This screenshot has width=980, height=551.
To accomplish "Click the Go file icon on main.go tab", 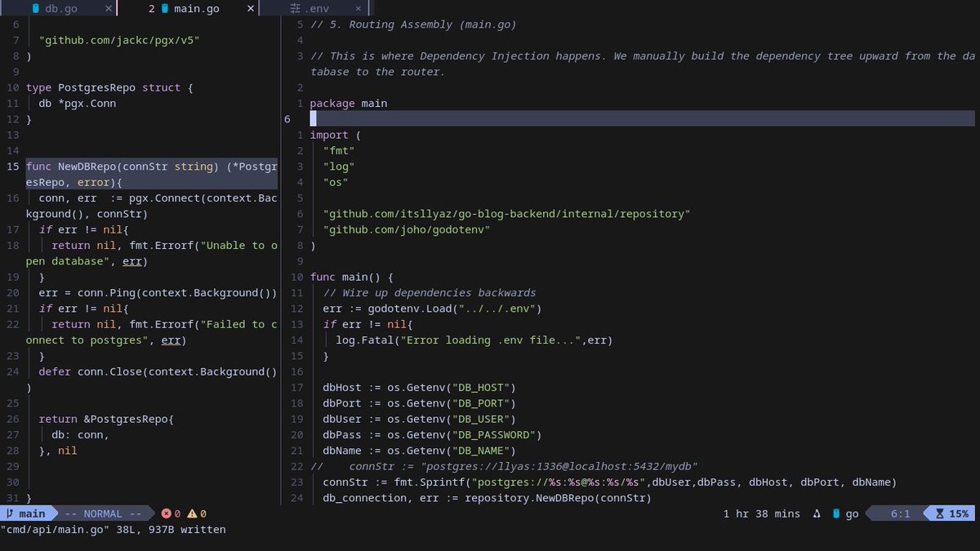I will 165,9.
